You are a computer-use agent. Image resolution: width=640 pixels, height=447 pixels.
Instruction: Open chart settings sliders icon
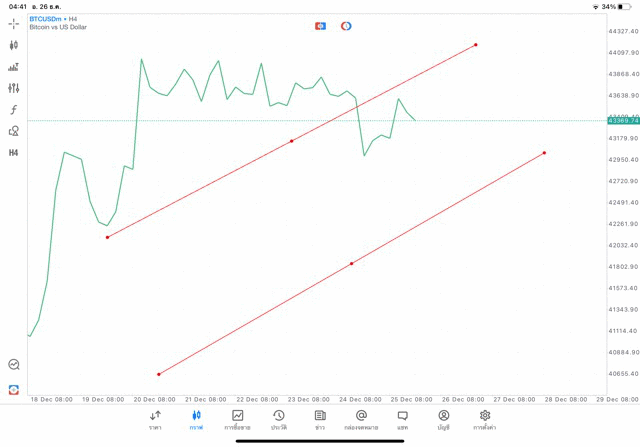tap(14, 88)
